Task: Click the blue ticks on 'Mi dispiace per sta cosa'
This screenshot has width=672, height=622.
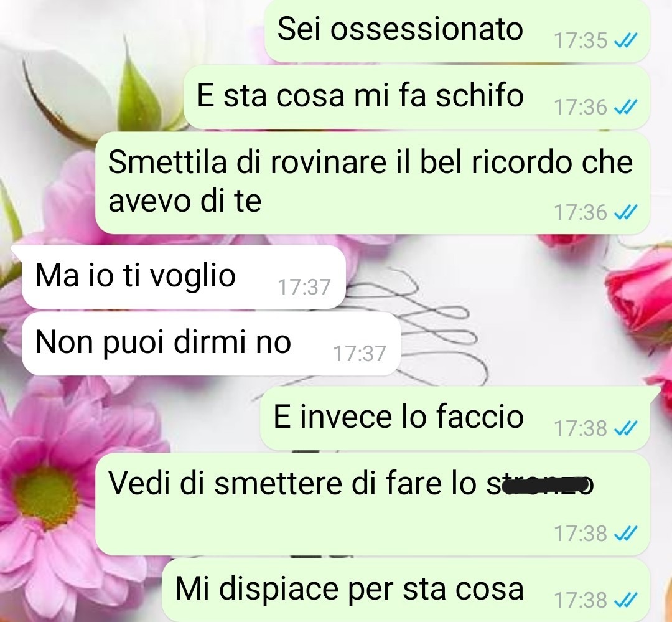Action: click(x=626, y=600)
